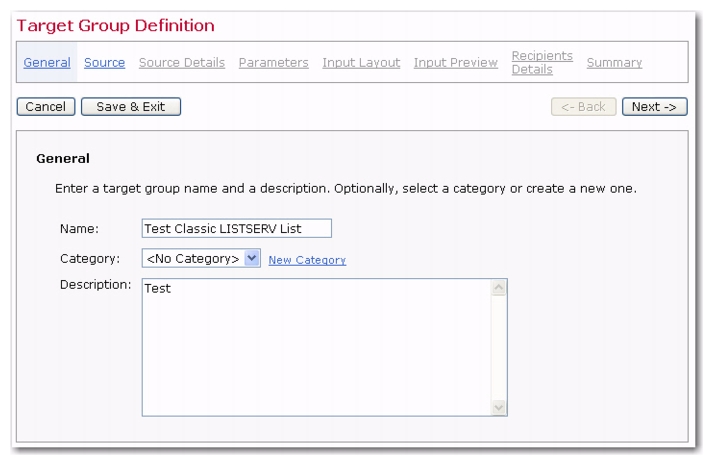Viewport: 713px width, 464px height.
Task: Proceed with the Next button
Action: pos(654,106)
